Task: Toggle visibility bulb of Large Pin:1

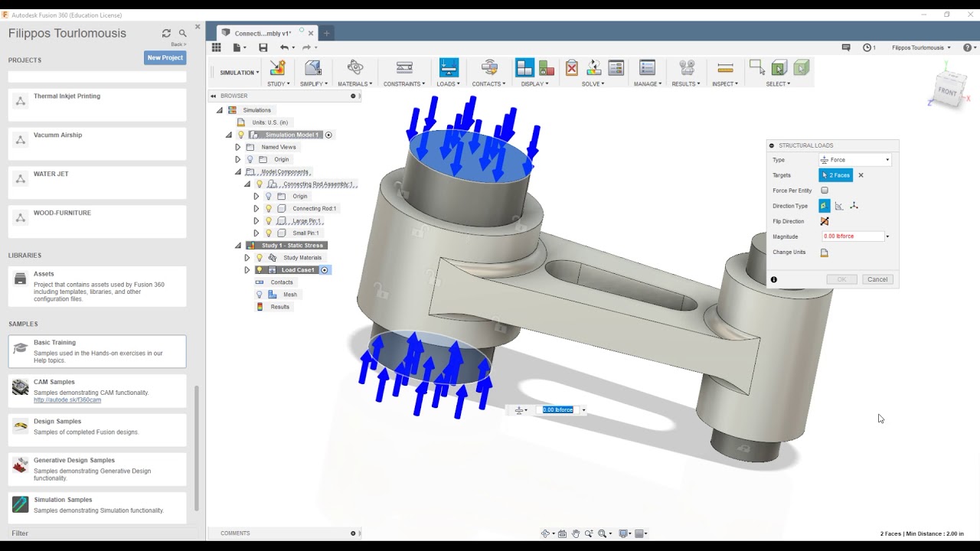Action: [269, 220]
